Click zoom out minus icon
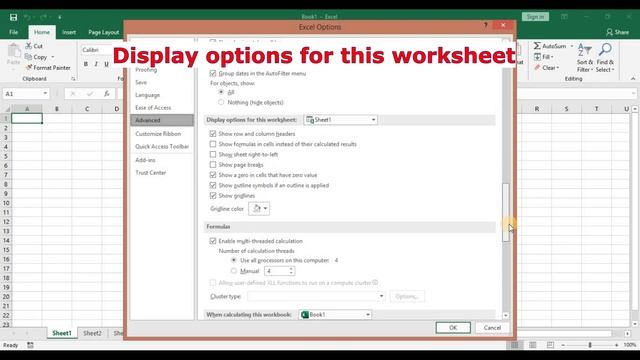The height and width of the screenshot is (360, 640). (563, 345)
